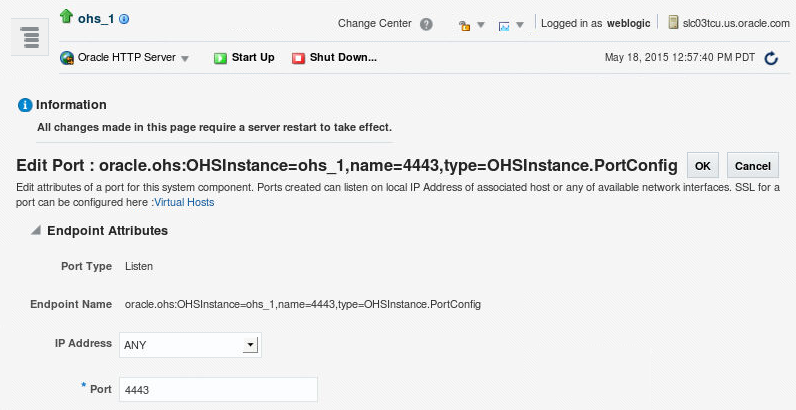Click the Listen port type value
This screenshot has width=796, height=410.
point(139,266)
